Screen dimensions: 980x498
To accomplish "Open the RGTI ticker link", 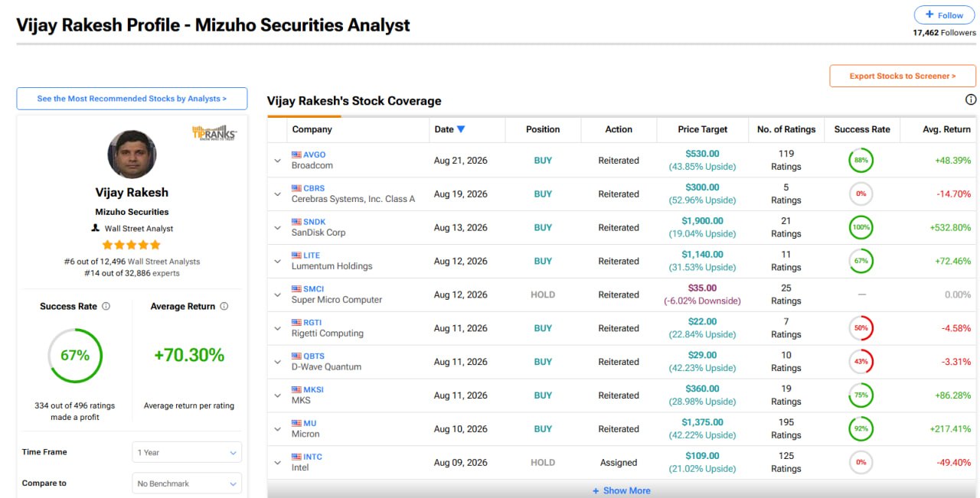I will click(313, 323).
